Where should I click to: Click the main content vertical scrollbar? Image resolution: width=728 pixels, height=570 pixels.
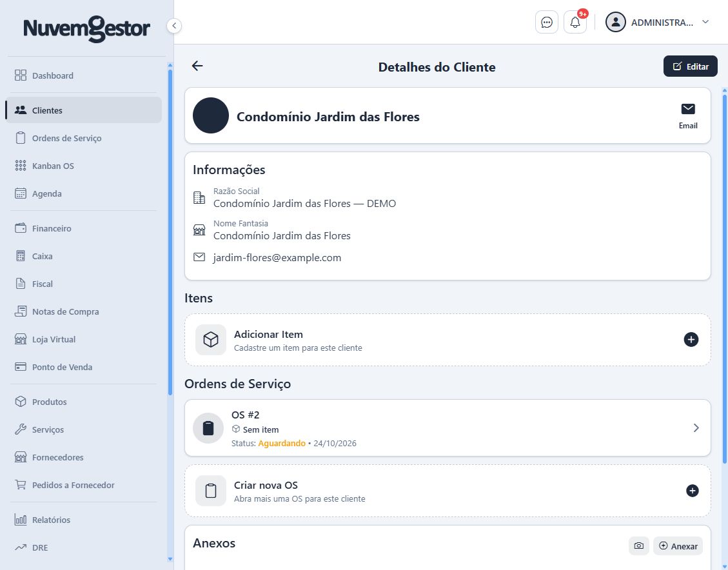(724, 279)
